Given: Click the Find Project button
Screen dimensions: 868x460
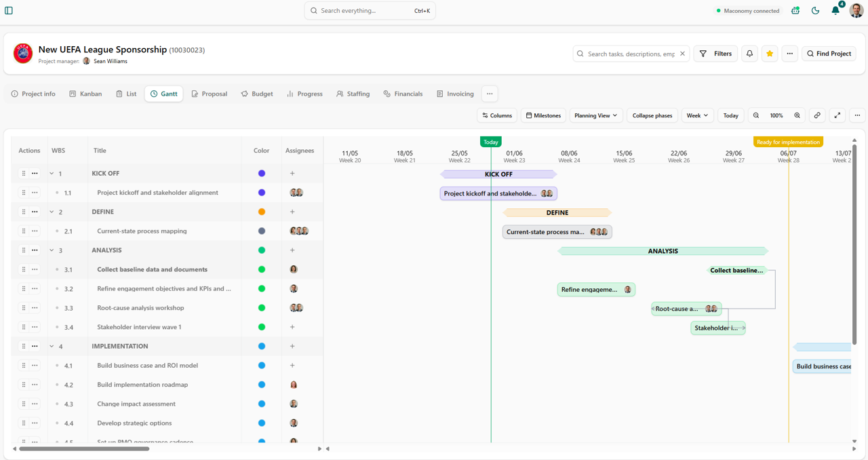Looking at the screenshot, I should click(x=829, y=54).
